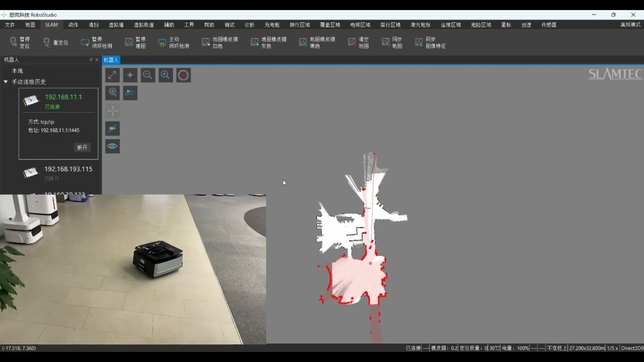644x362 pixels.
Task: Click 暂停闭环检测 pause loop closure tool
Action: 97,42
